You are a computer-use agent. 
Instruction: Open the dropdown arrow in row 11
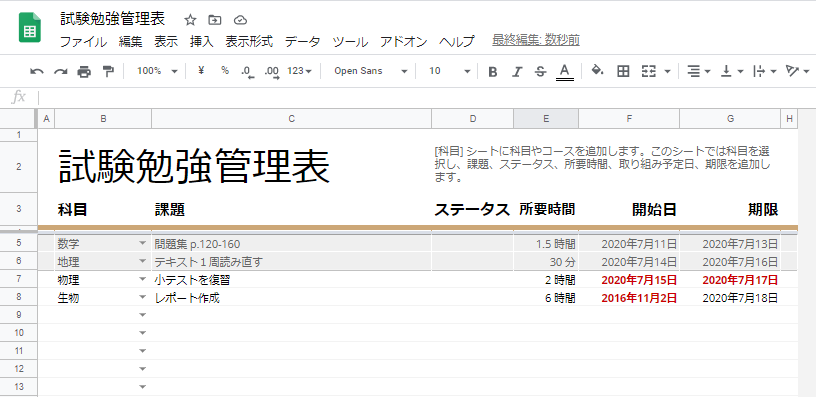point(143,351)
